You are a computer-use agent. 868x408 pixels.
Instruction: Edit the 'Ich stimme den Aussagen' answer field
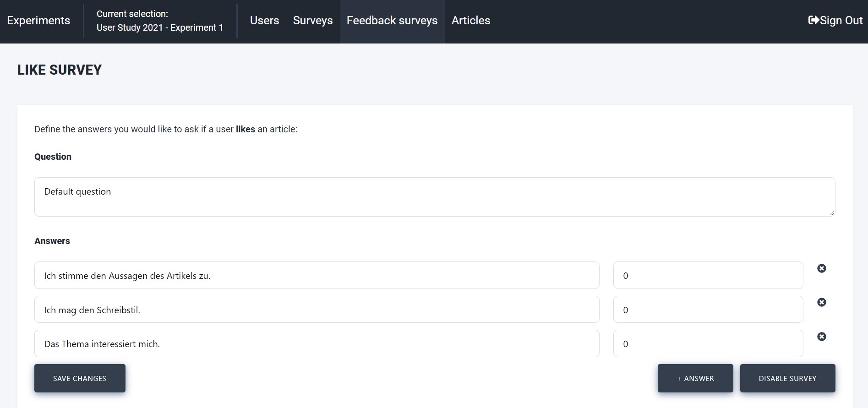[317, 275]
